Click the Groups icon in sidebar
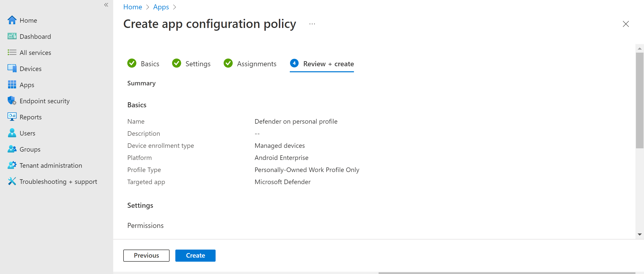The width and height of the screenshot is (644, 274). 12,149
